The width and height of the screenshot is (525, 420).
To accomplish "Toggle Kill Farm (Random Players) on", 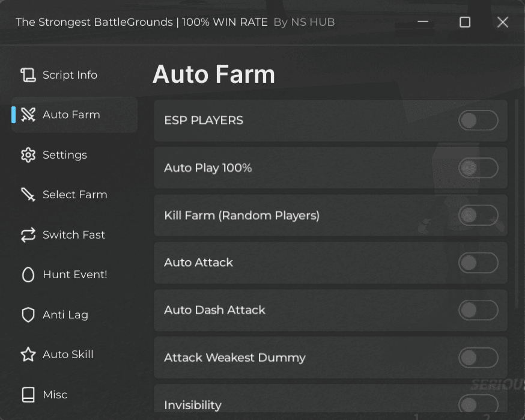I will [478, 215].
